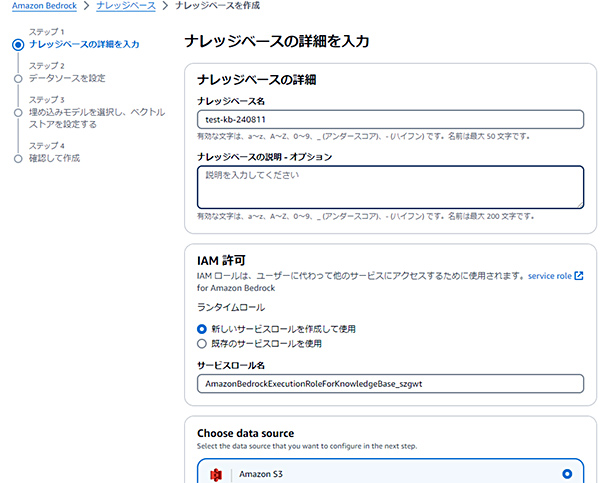The image size is (600, 483).
Task: Open the データソースを設定 step label
Action: tap(67, 78)
